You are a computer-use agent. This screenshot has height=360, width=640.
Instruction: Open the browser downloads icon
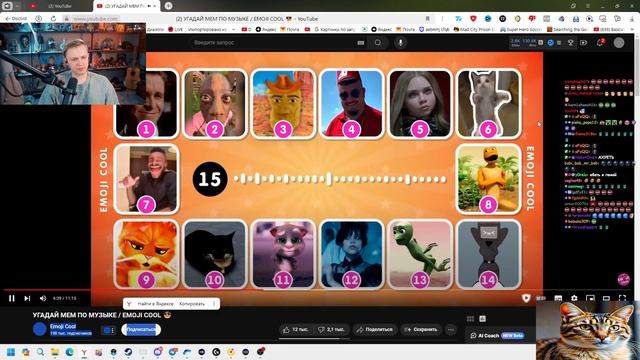[x=631, y=19]
